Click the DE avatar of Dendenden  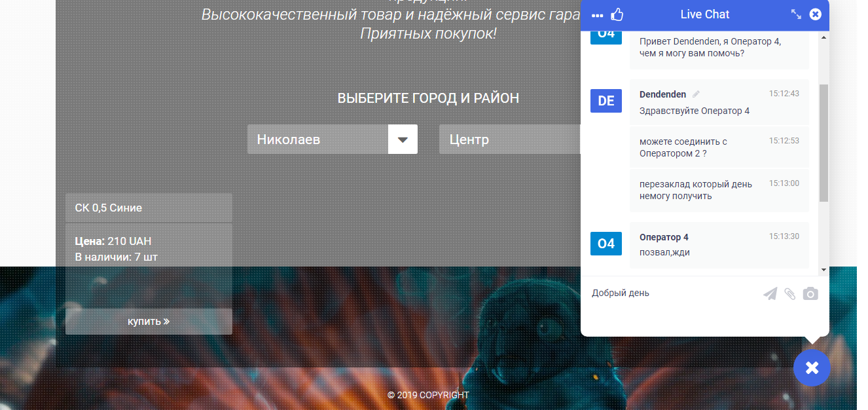(x=606, y=101)
